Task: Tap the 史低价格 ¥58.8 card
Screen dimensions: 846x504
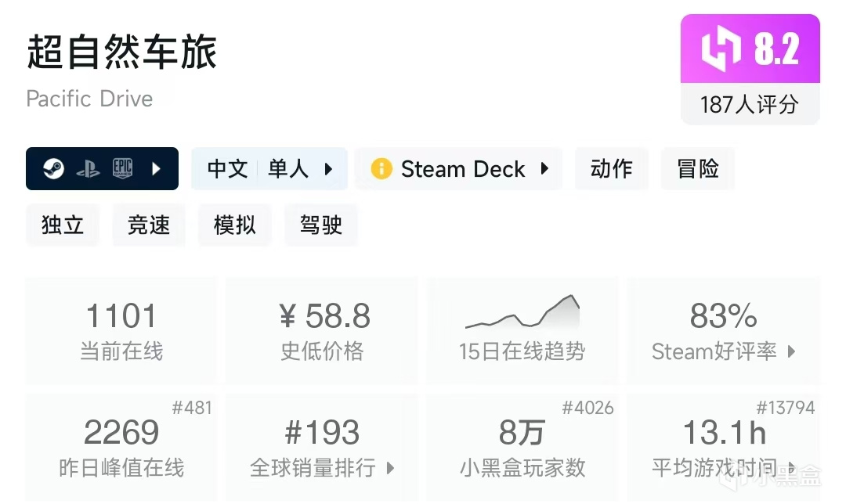Action: click(322, 329)
